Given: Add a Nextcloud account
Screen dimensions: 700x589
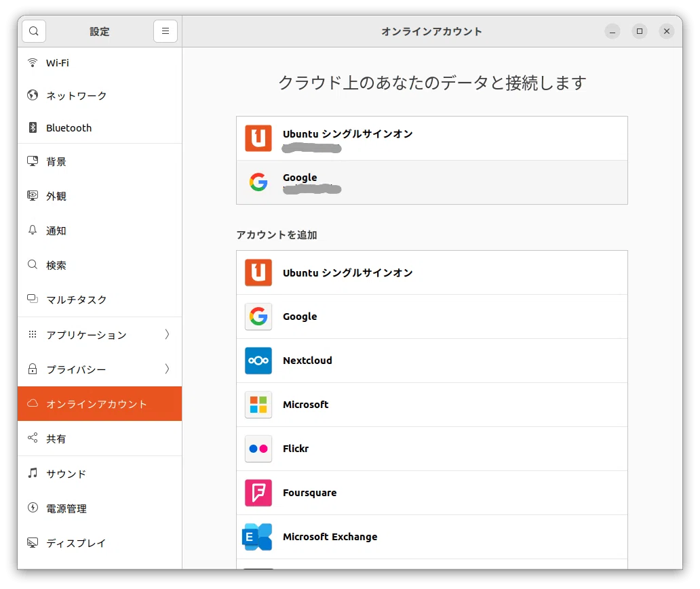Looking at the screenshot, I should (431, 361).
